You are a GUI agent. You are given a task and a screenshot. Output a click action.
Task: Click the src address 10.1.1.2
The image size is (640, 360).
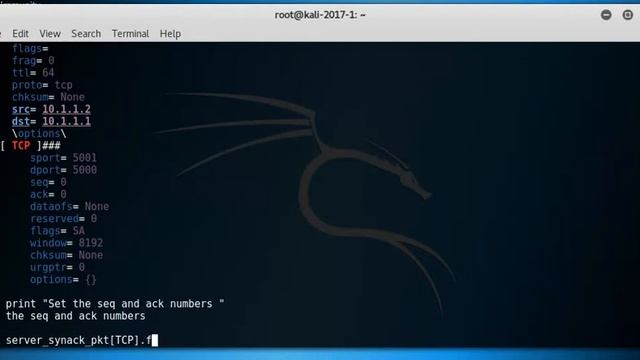point(67,109)
